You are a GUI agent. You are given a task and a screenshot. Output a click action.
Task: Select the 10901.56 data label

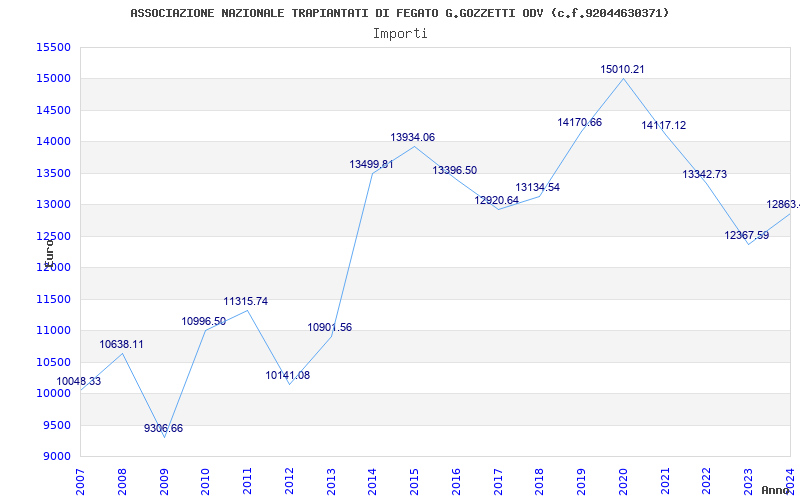coord(330,328)
